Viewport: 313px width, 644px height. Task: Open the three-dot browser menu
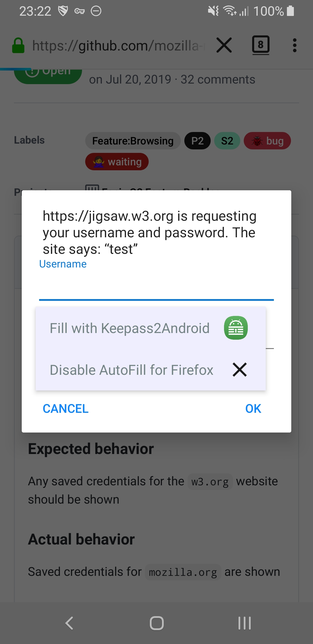pos(294,45)
